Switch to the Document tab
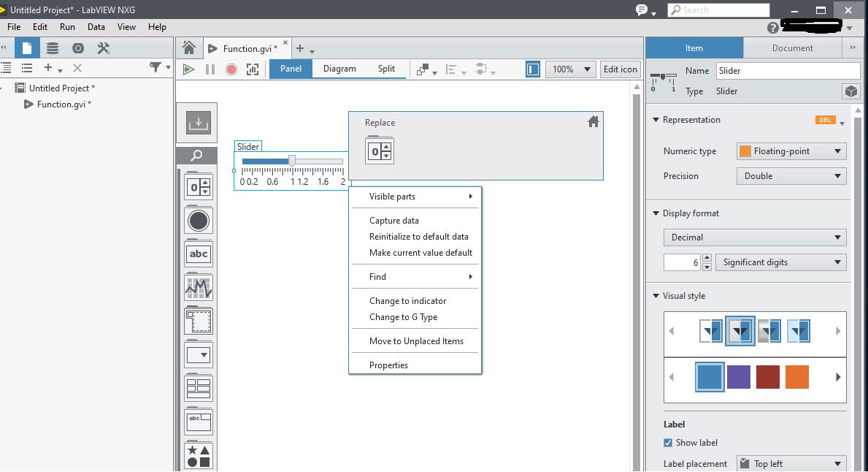 [791, 47]
